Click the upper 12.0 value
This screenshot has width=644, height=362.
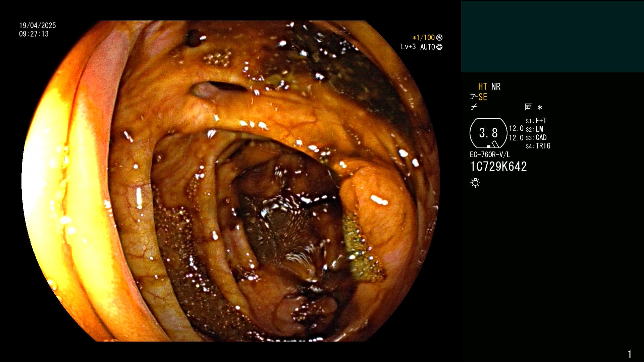click(x=516, y=129)
